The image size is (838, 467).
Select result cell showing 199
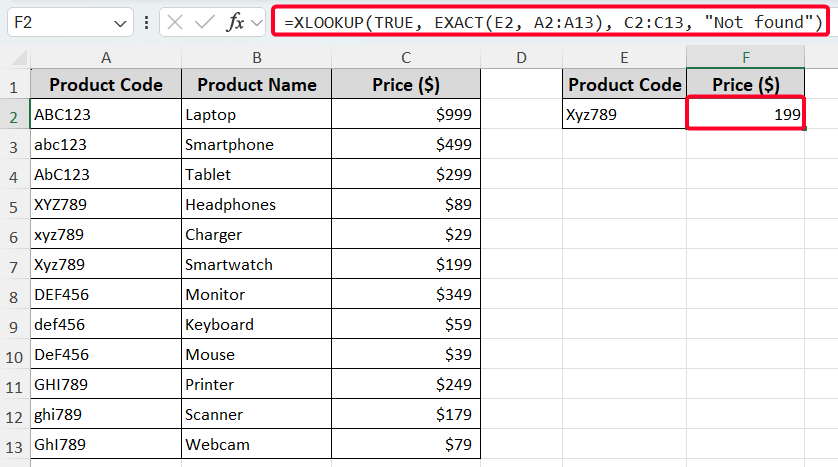[x=746, y=115]
